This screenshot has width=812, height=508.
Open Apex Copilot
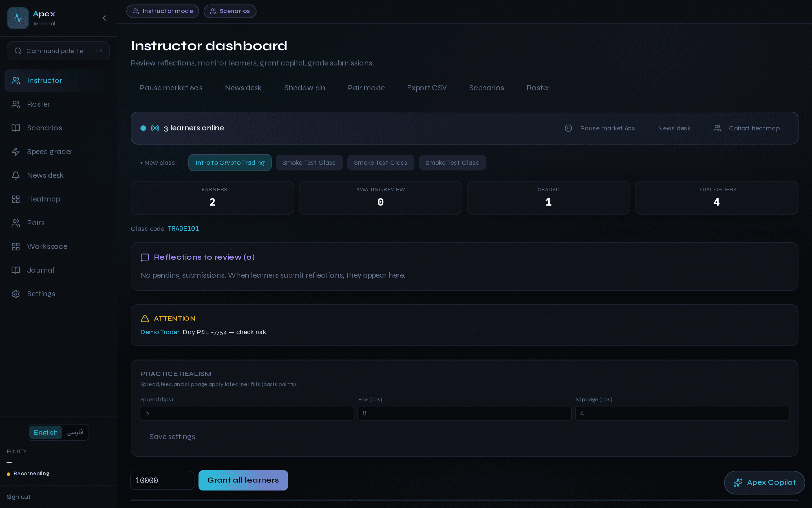(x=764, y=483)
